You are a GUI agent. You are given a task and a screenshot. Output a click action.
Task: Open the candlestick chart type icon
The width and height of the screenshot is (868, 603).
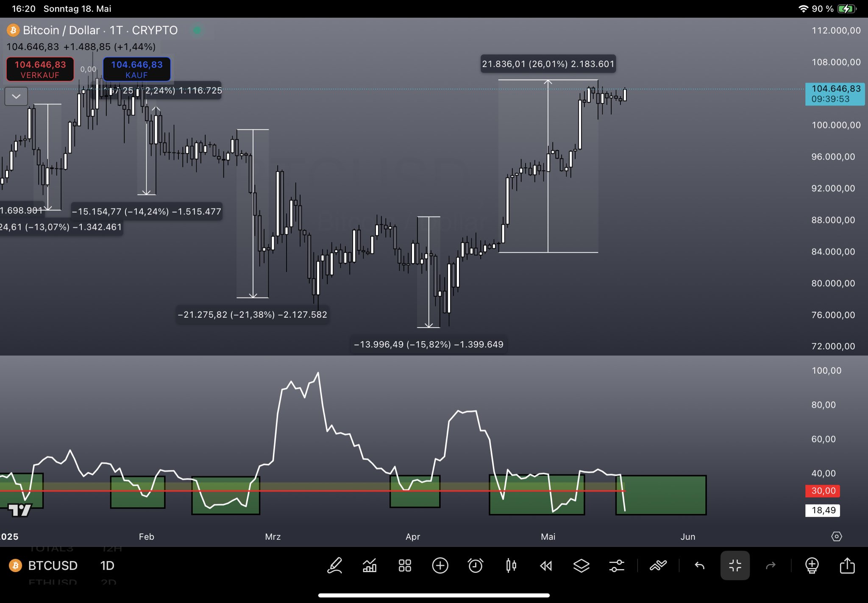511,565
